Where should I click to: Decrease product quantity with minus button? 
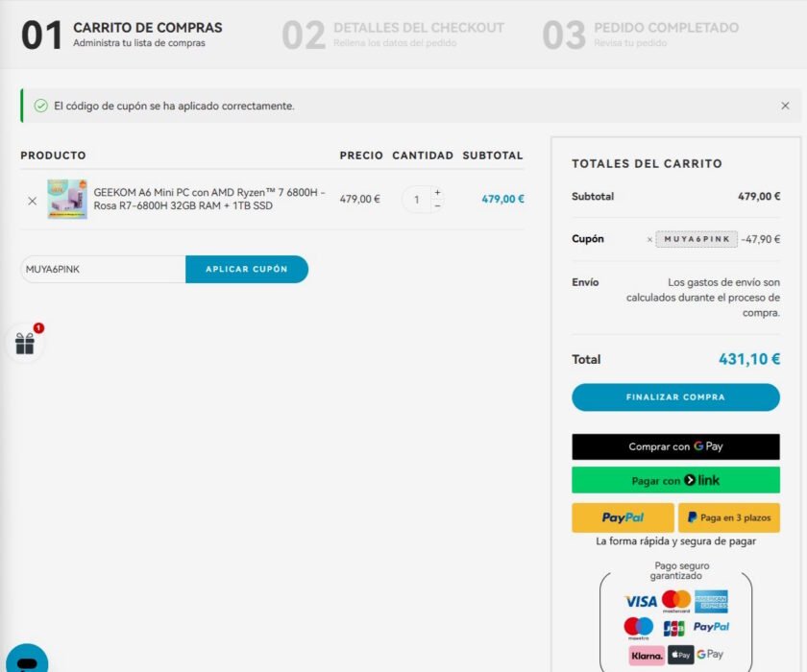[437, 205]
